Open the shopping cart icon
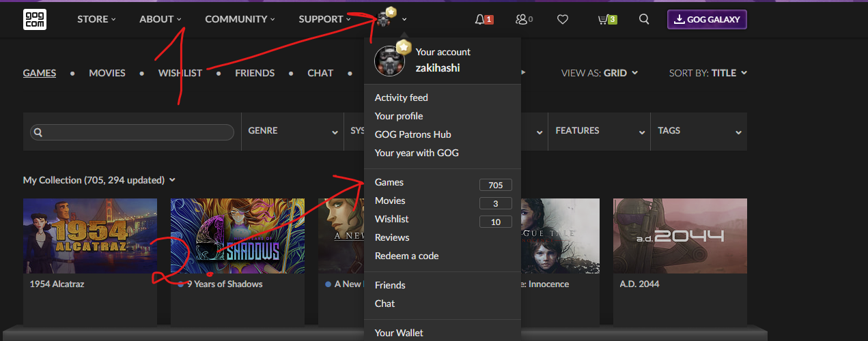 [x=602, y=19]
